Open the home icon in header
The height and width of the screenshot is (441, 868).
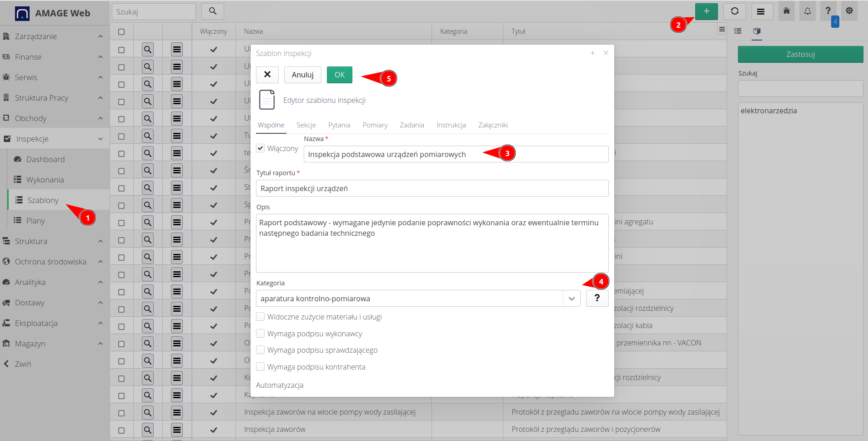pos(786,11)
